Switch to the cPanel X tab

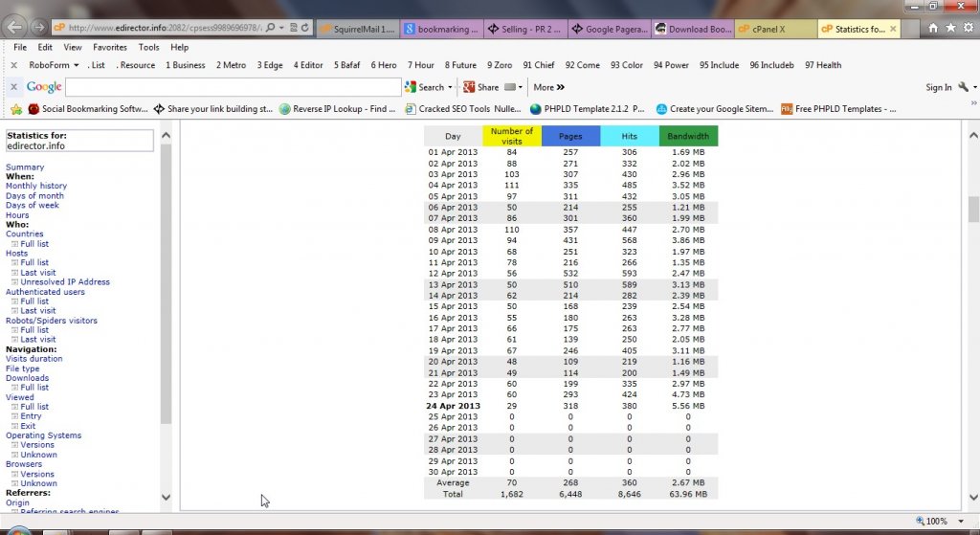[x=775, y=29]
